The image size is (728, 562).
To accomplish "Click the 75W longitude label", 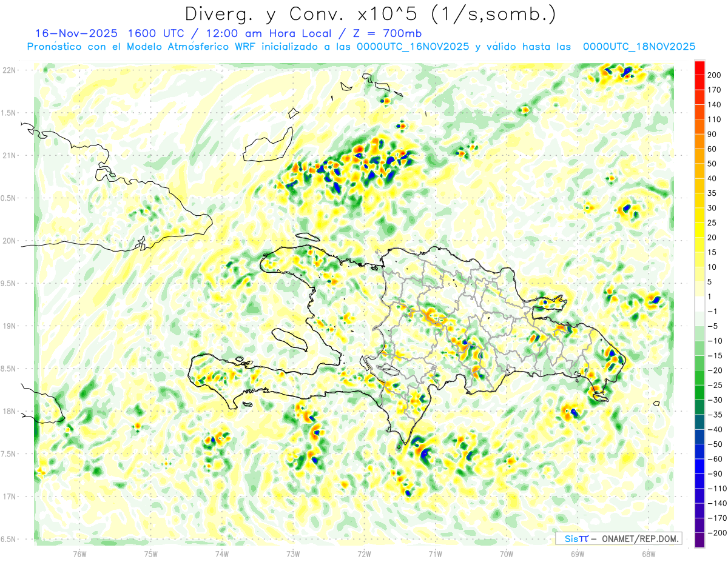I will (x=150, y=554).
